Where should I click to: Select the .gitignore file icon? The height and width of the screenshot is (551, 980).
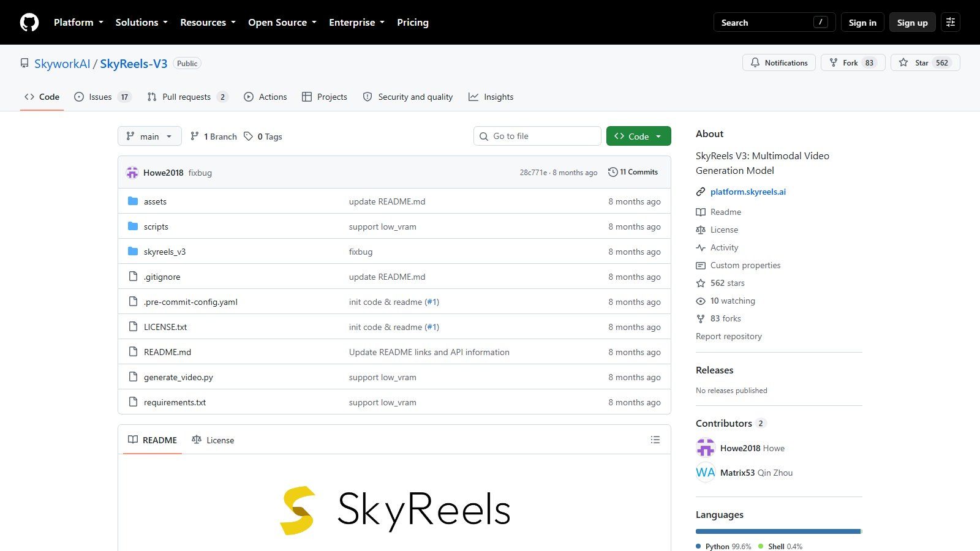pos(133,277)
